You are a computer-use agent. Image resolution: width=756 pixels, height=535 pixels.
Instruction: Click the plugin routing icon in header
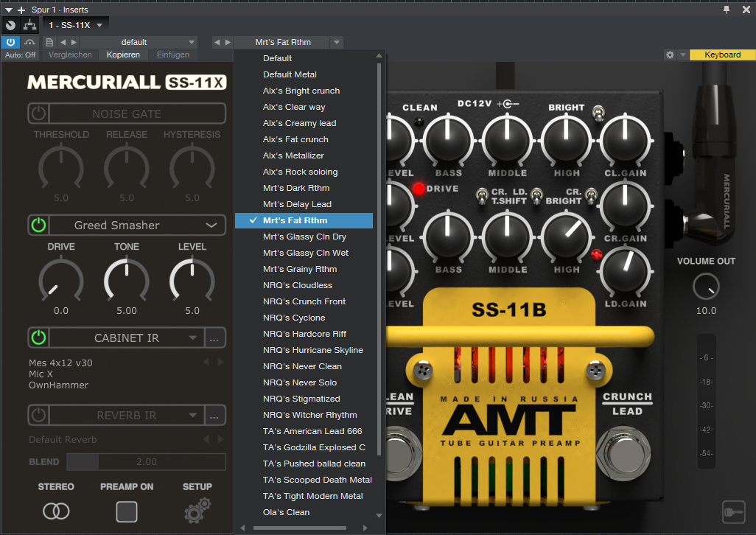(29, 24)
